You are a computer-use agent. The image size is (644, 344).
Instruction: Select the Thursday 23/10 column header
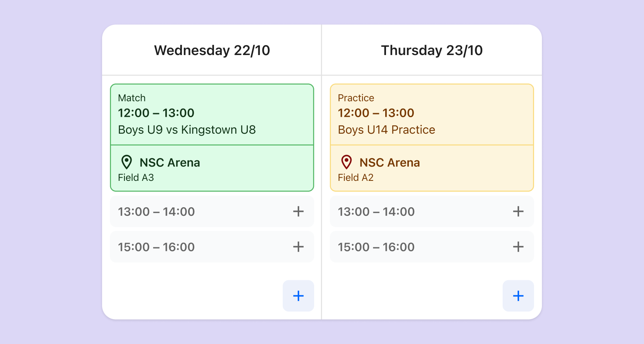click(432, 50)
